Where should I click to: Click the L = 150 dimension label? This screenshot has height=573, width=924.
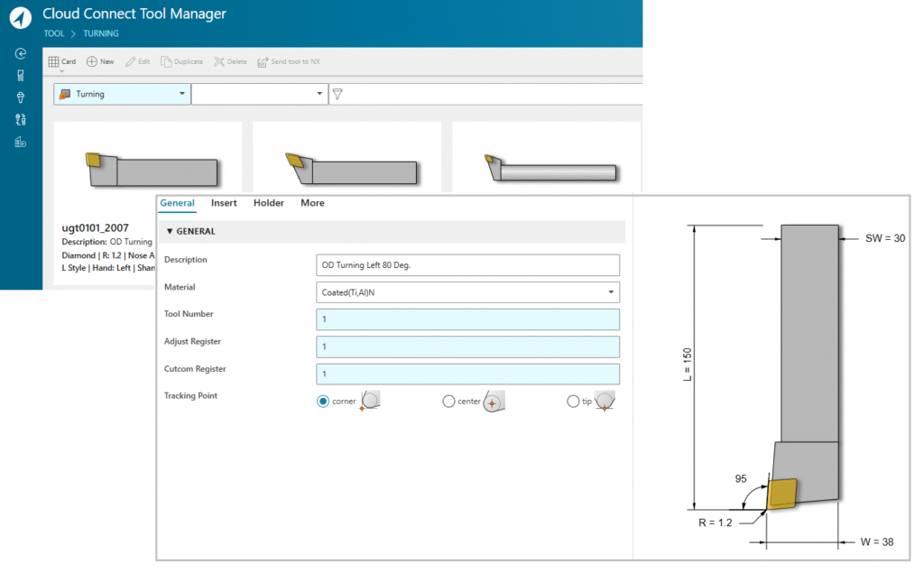coord(687,365)
